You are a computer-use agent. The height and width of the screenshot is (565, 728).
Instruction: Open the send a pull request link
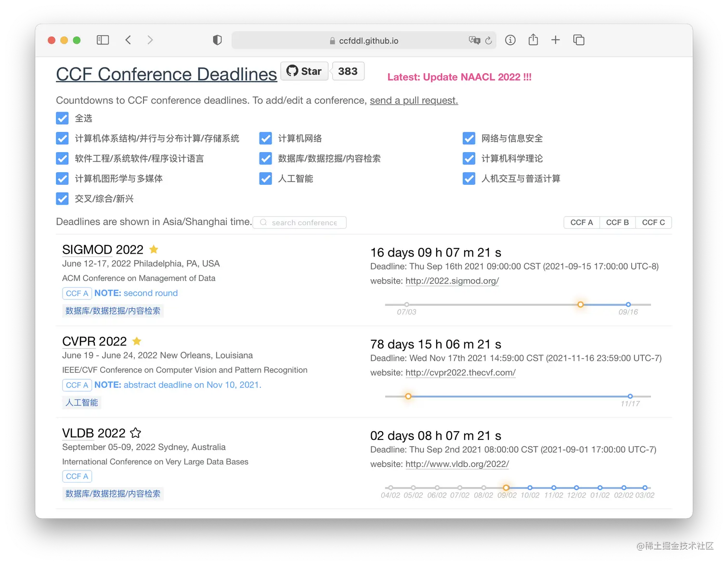413,100
